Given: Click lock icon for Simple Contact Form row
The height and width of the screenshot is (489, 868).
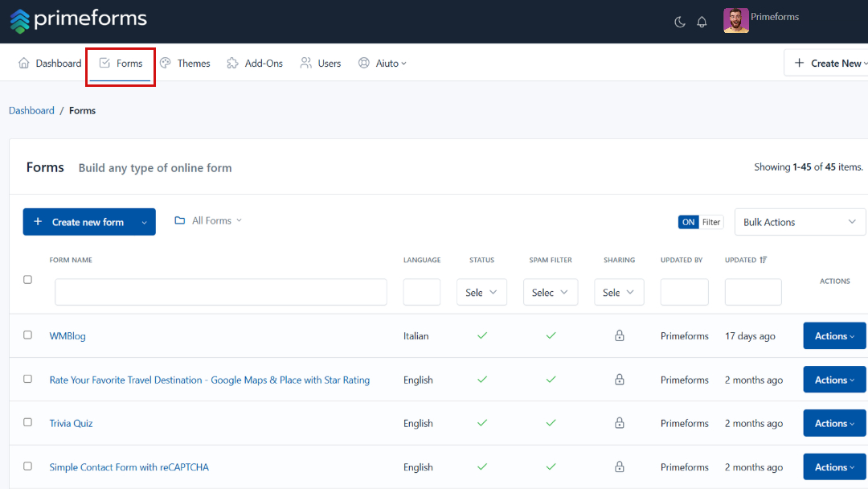Looking at the screenshot, I should click(620, 466).
